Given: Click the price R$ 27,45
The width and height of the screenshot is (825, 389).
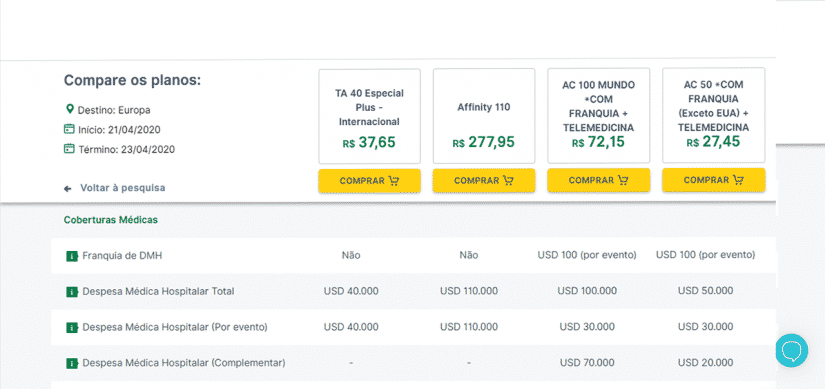Looking at the screenshot, I should pos(713,142).
